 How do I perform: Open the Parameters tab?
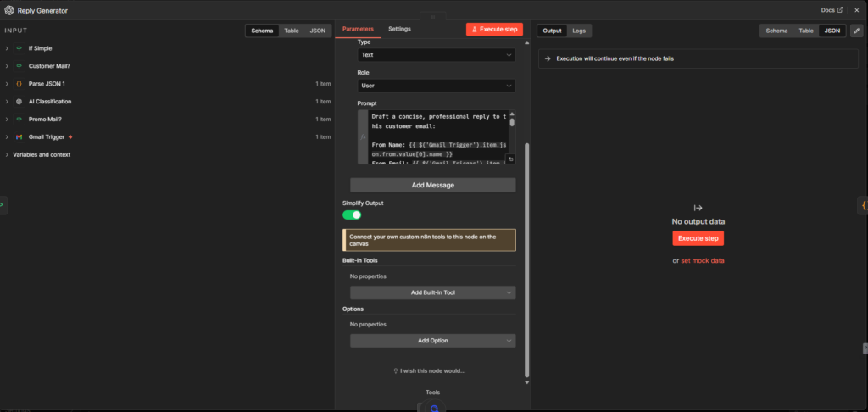(358, 29)
